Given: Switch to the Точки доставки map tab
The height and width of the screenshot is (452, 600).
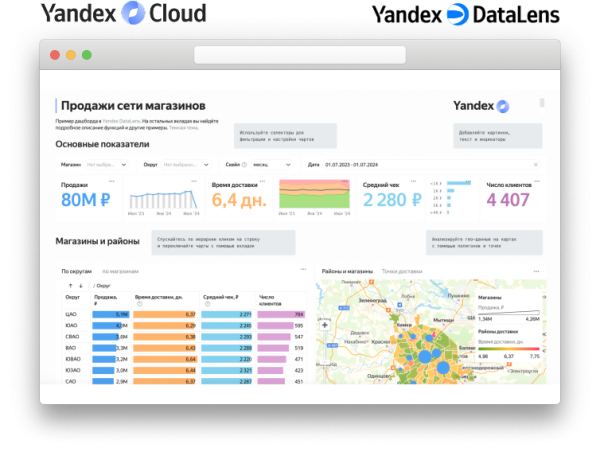Looking at the screenshot, I should point(402,271).
